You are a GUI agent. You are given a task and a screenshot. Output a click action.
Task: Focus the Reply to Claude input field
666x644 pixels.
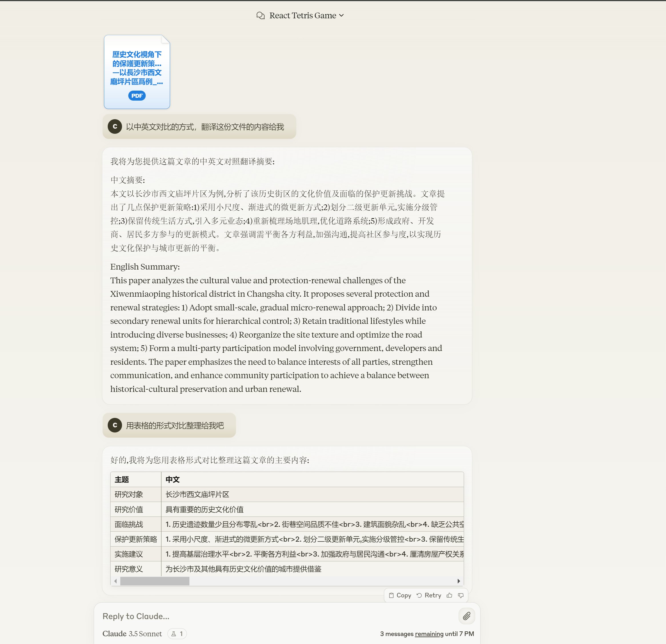tap(272, 616)
